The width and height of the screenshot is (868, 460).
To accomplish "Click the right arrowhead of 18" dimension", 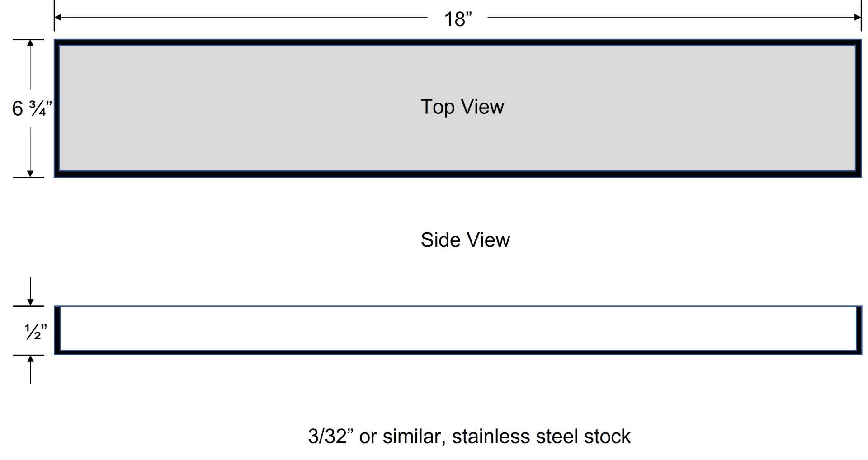I will pyautogui.click(x=858, y=17).
